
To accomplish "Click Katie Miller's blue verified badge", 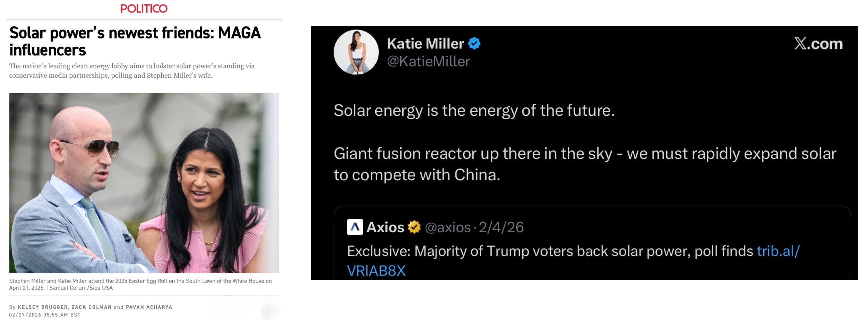I will click(474, 44).
